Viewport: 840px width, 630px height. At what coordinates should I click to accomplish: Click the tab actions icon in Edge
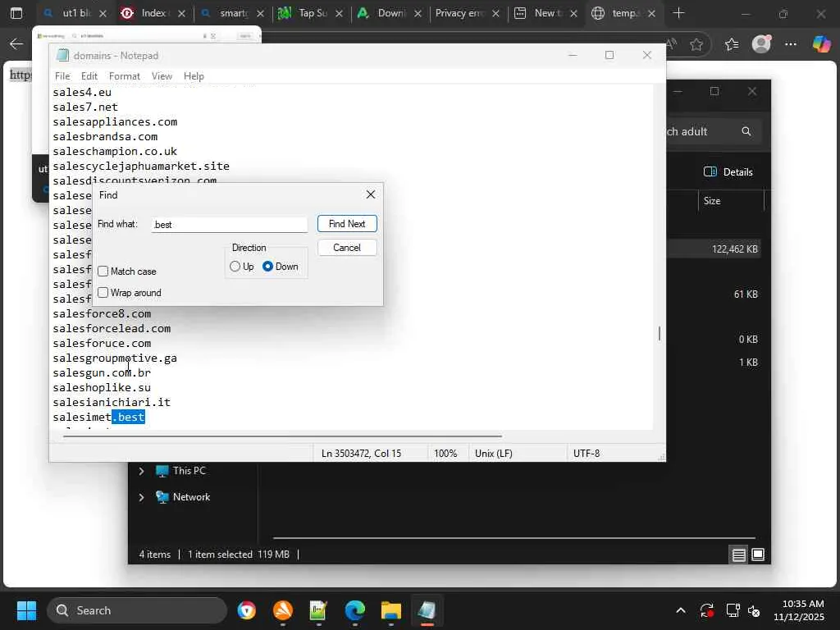(x=16, y=13)
